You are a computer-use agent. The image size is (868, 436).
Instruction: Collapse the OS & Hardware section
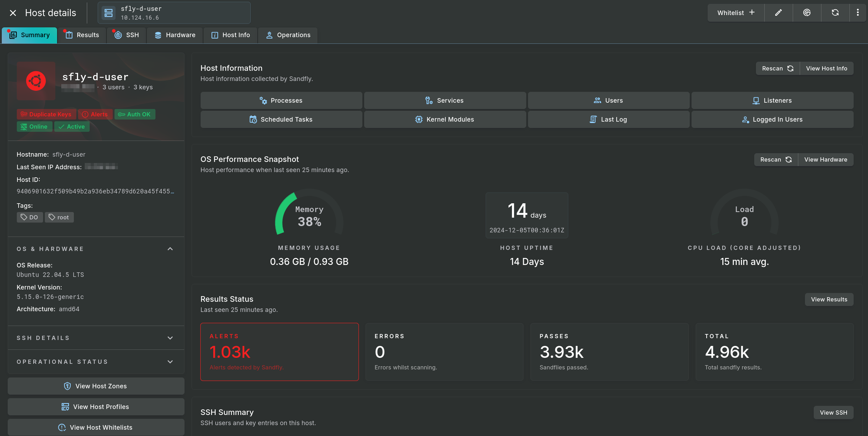96,249
